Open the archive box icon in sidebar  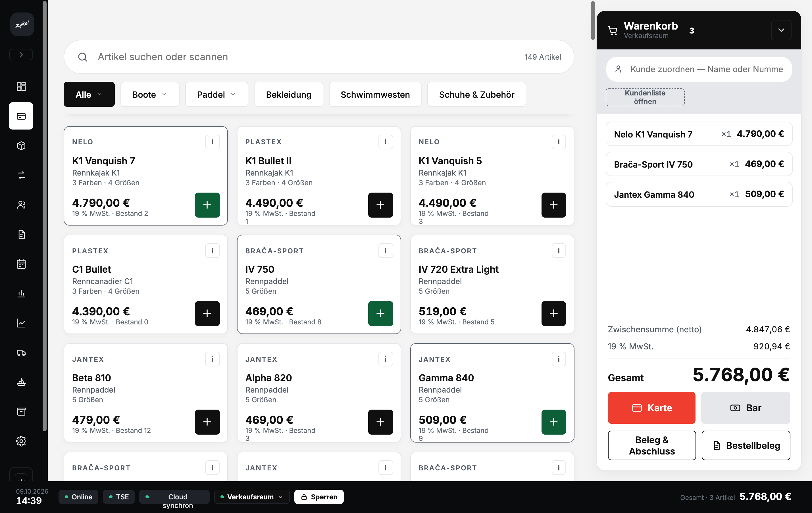point(21,412)
